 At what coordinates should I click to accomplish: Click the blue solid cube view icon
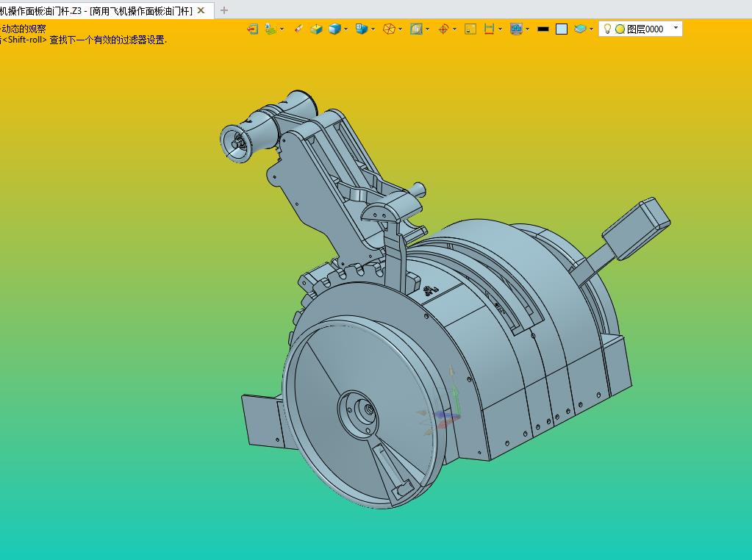coord(334,29)
